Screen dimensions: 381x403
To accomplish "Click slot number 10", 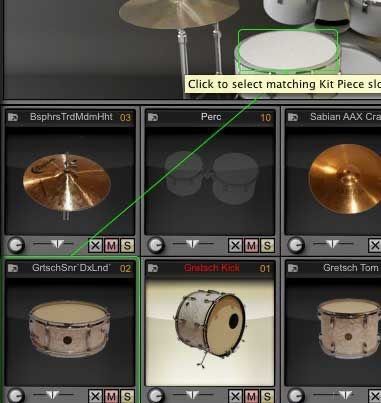I will (x=265, y=117).
